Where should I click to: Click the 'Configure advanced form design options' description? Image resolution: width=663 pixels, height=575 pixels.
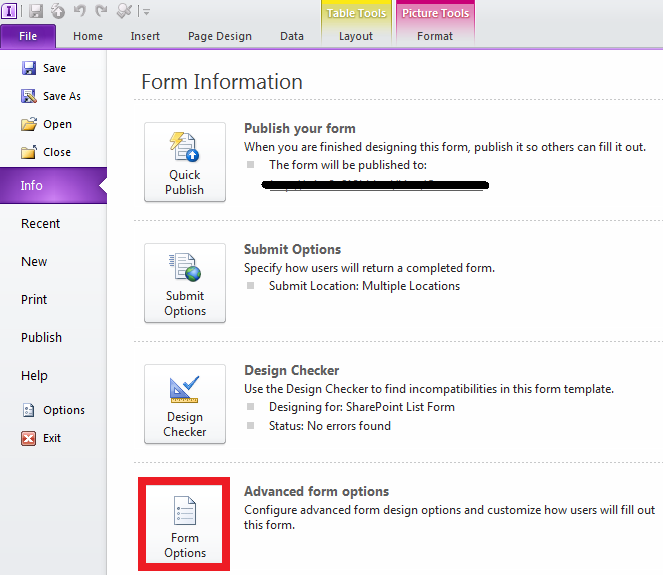[x=449, y=518]
